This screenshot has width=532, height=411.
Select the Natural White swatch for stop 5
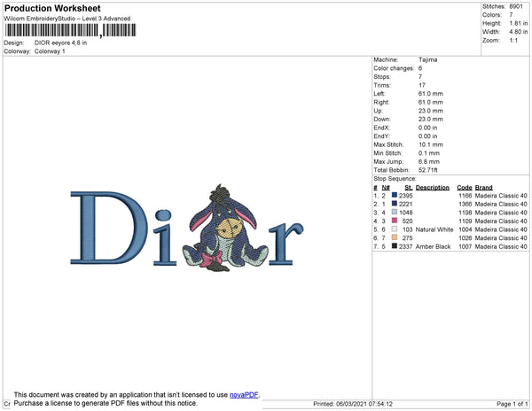pyautogui.click(x=395, y=229)
